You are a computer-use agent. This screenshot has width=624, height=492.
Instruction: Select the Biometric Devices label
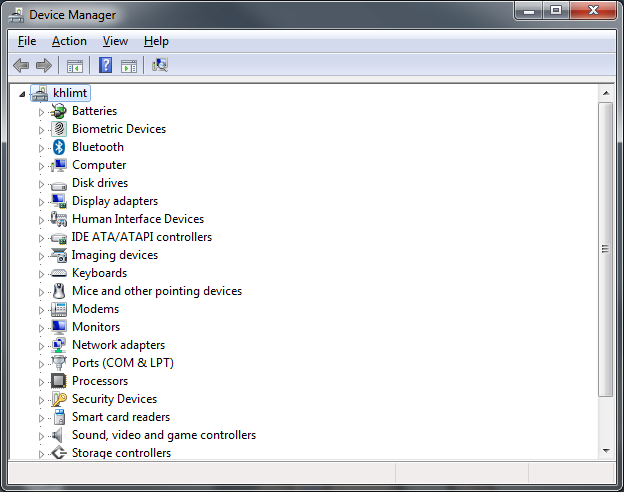click(119, 129)
